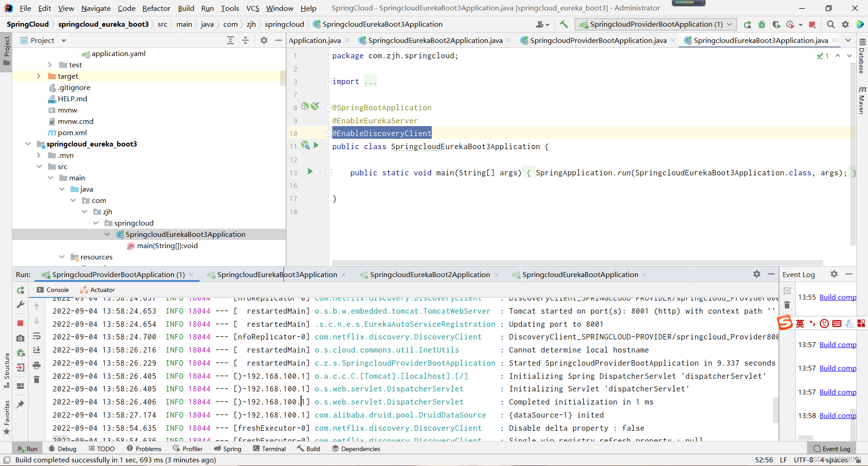Expand the .mvn folder
Screen dimensions: 868x466
38,155
